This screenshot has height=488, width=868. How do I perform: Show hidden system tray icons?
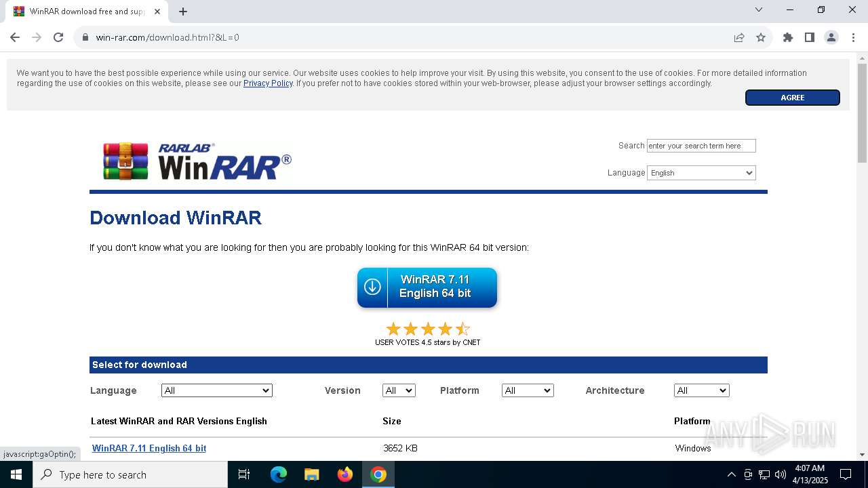point(731,474)
